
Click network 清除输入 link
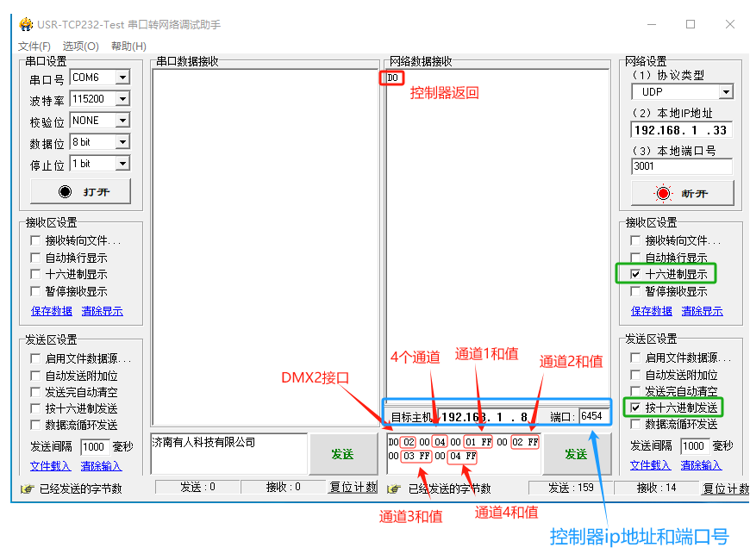click(x=701, y=464)
